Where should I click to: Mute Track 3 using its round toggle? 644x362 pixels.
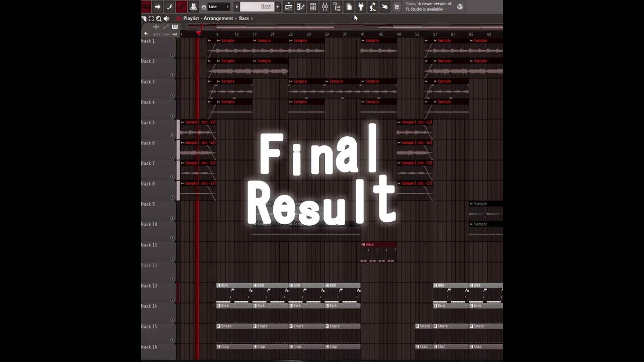[x=172, y=96]
